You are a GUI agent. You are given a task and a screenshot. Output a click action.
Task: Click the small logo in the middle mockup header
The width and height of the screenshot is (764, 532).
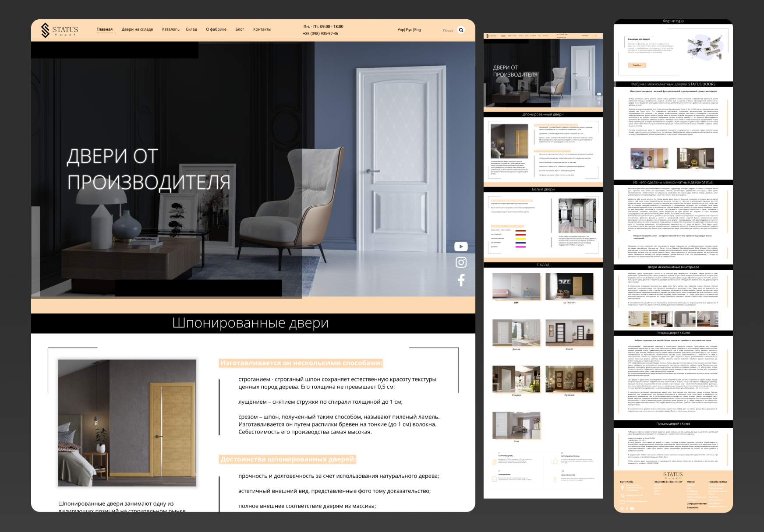click(x=491, y=36)
